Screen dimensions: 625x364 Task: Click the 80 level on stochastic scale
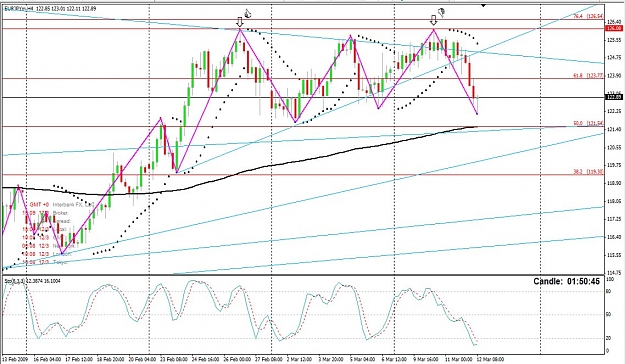(609, 291)
